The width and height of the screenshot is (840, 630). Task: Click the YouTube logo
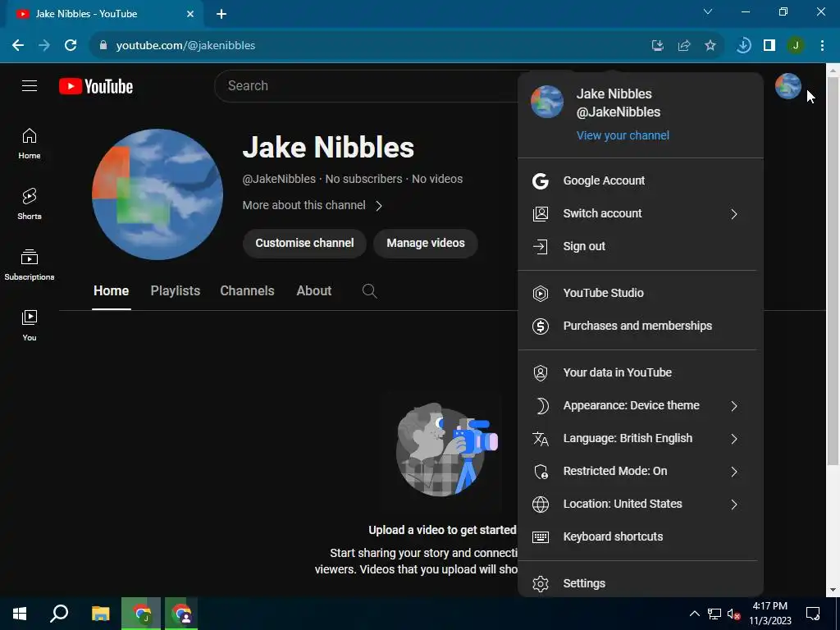(x=96, y=86)
